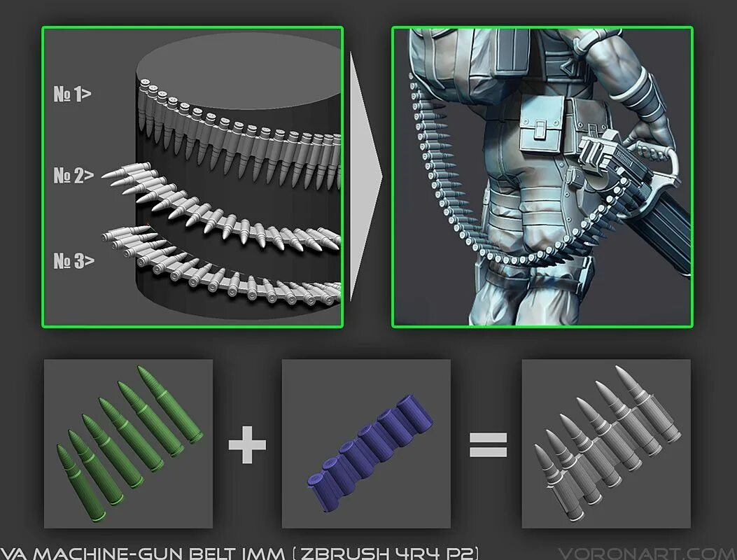737x560 pixels.
Task: Open the soldier character render image
Action: click(542, 177)
